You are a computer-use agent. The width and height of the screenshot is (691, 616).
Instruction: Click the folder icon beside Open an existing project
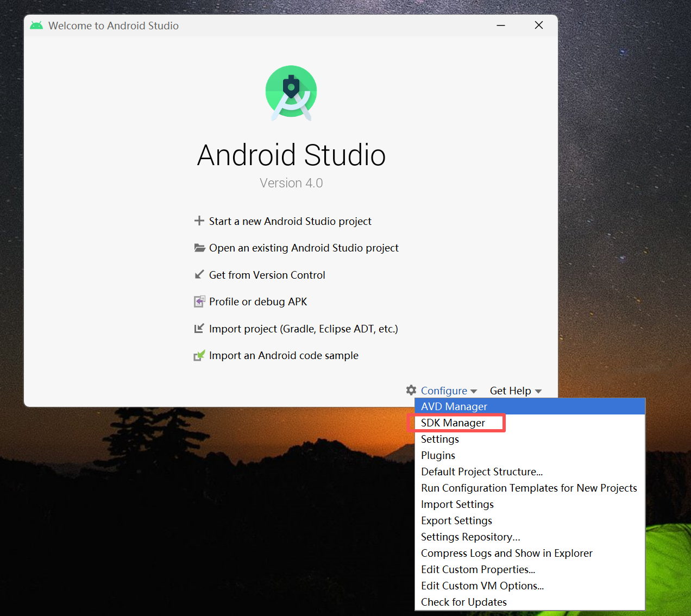click(x=199, y=248)
